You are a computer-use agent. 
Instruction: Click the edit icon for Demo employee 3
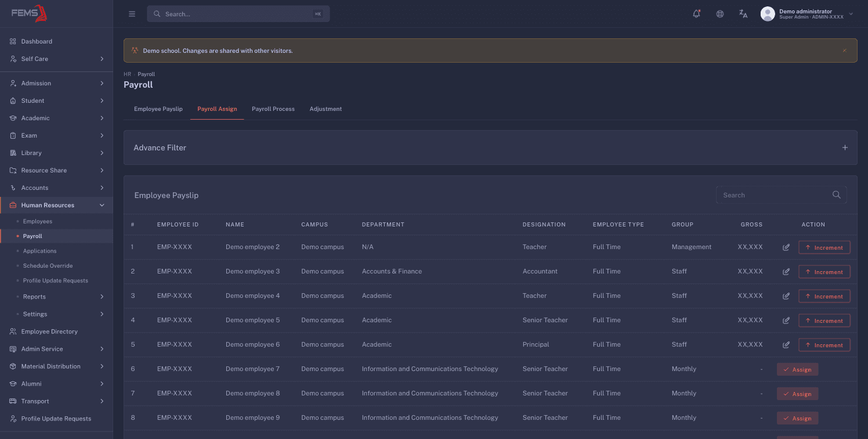786,272
